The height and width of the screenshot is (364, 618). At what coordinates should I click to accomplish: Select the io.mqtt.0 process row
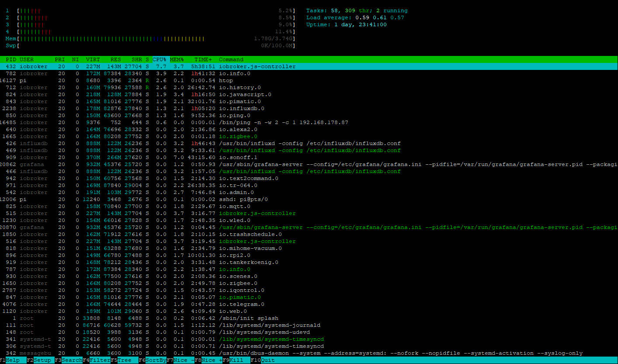(309, 206)
